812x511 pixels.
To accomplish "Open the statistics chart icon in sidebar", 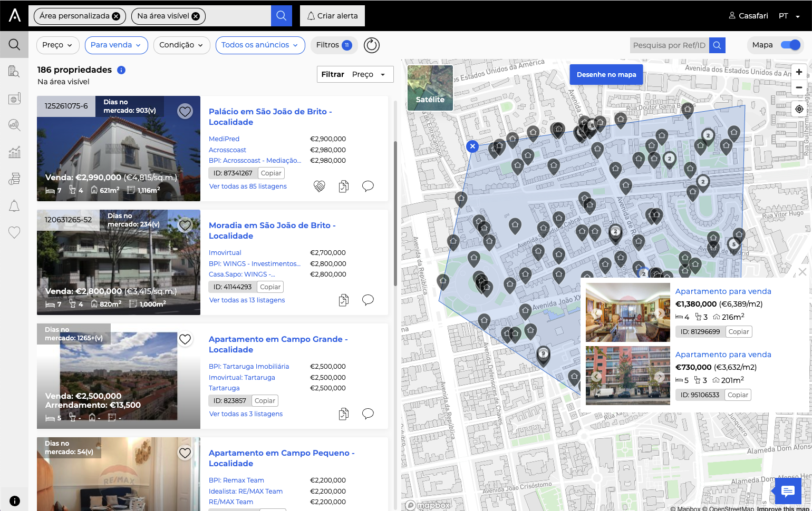I will pyautogui.click(x=14, y=152).
